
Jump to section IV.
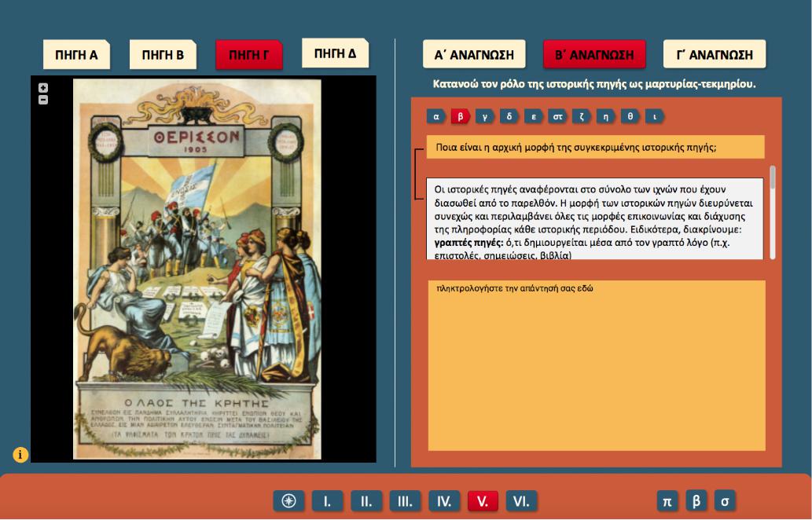(x=444, y=501)
